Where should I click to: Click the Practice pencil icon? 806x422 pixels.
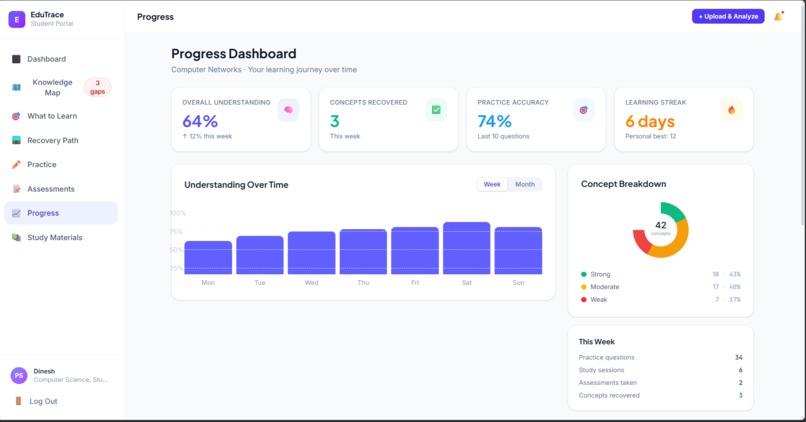[16, 164]
